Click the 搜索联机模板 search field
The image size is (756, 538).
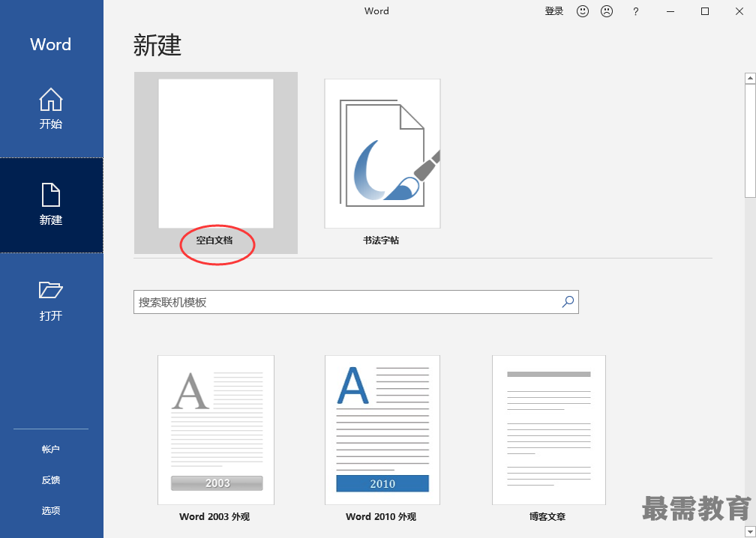pyautogui.click(x=355, y=302)
